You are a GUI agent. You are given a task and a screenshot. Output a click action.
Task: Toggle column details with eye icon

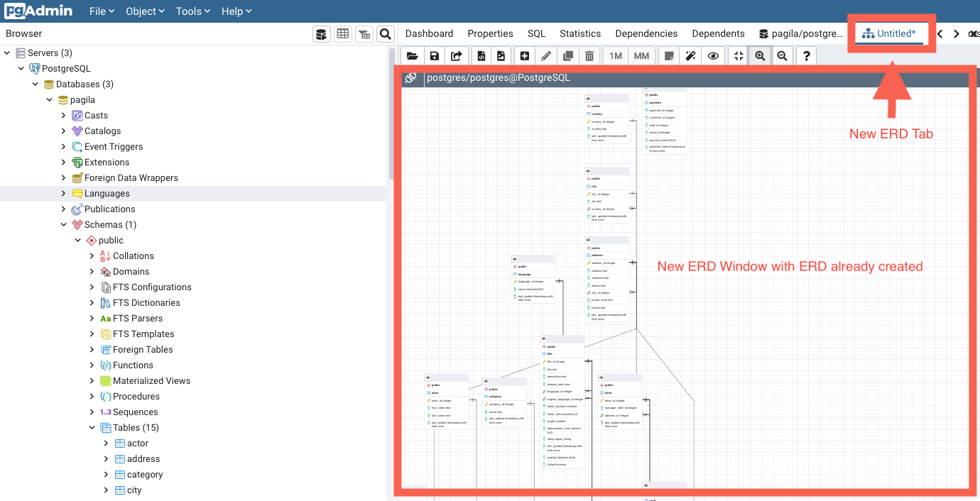pos(714,55)
